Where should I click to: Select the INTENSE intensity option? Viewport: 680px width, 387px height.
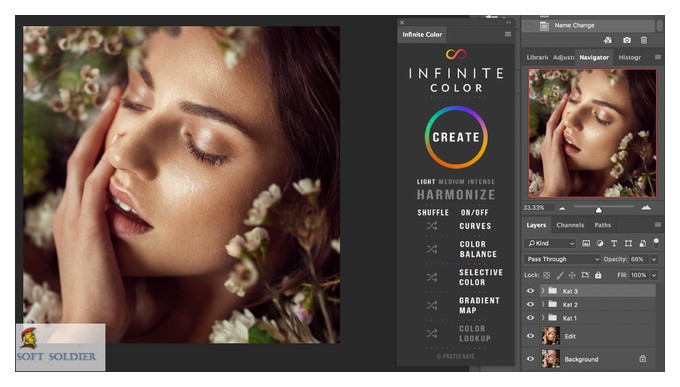click(481, 182)
